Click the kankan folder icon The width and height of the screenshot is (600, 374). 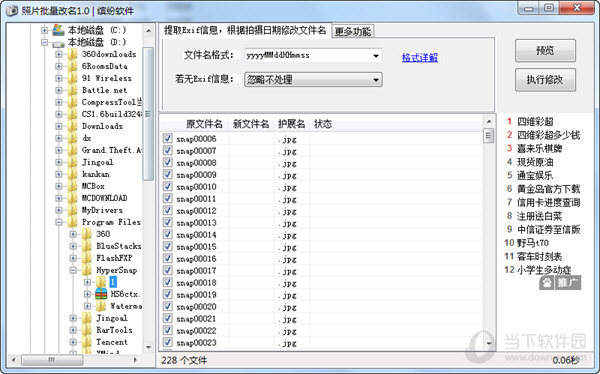pos(72,174)
